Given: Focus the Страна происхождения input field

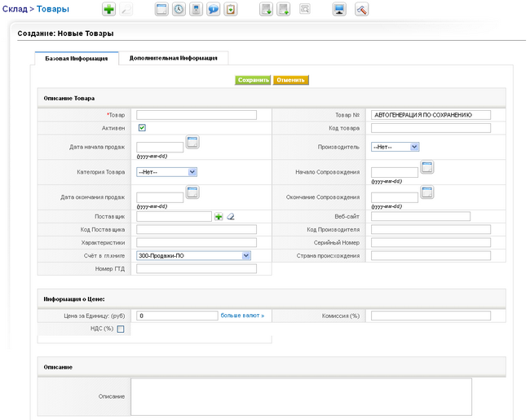Looking at the screenshot, I should pos(431,255).
